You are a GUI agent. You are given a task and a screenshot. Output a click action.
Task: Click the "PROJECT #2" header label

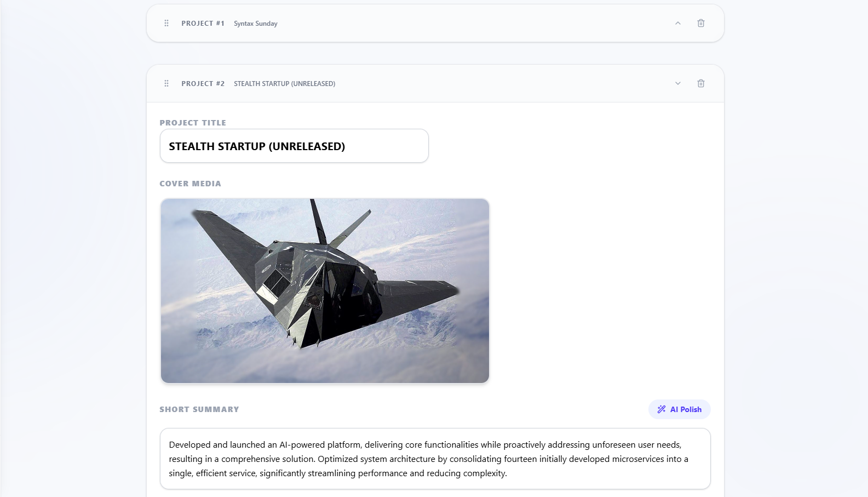pyautogui.click(x=203, y=84)
